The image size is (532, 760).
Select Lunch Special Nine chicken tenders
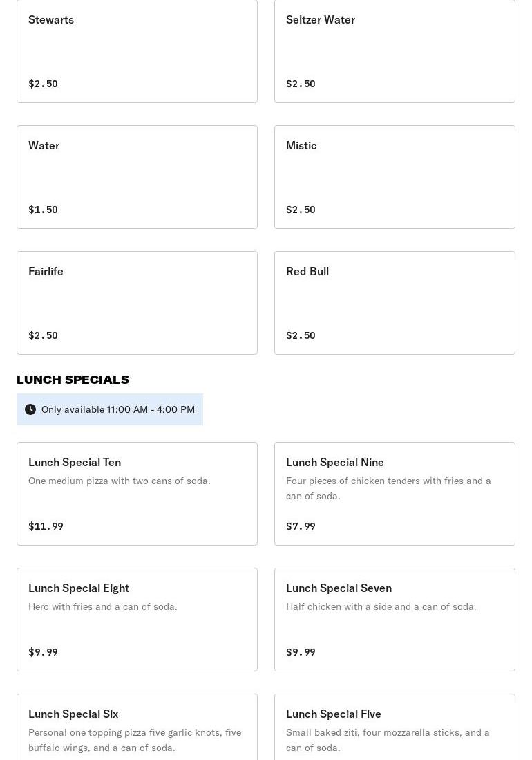pos(395,494)
